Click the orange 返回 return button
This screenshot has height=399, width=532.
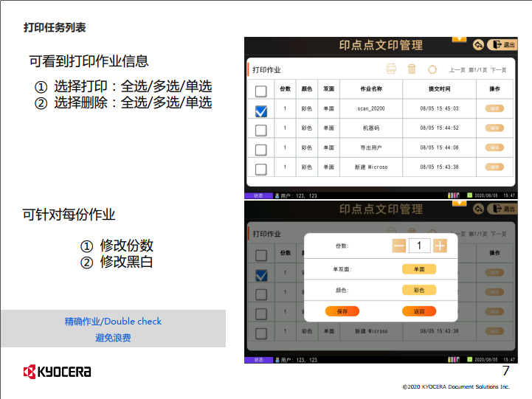[x=418, y=311]
